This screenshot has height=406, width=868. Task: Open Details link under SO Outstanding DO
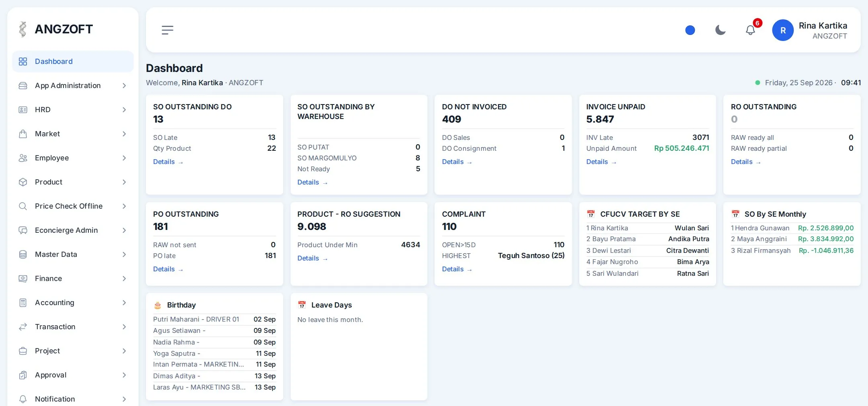point(168,162)
